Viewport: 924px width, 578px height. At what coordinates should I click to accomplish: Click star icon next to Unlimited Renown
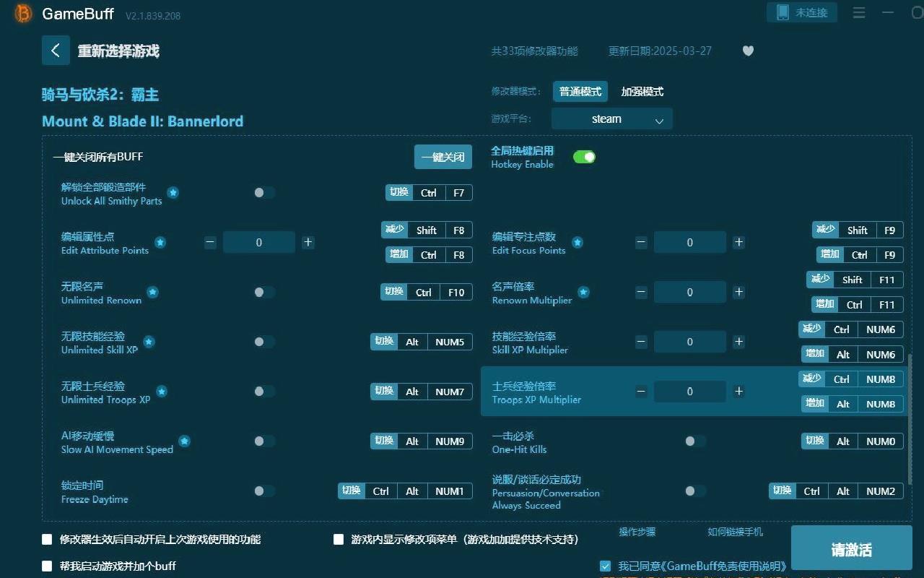(x=153, y=292)
